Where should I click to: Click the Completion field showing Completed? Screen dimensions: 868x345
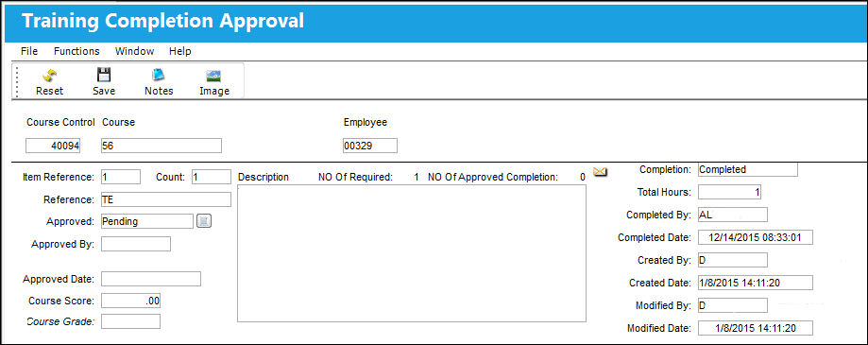pyautogui.click(x=748, y=169)
